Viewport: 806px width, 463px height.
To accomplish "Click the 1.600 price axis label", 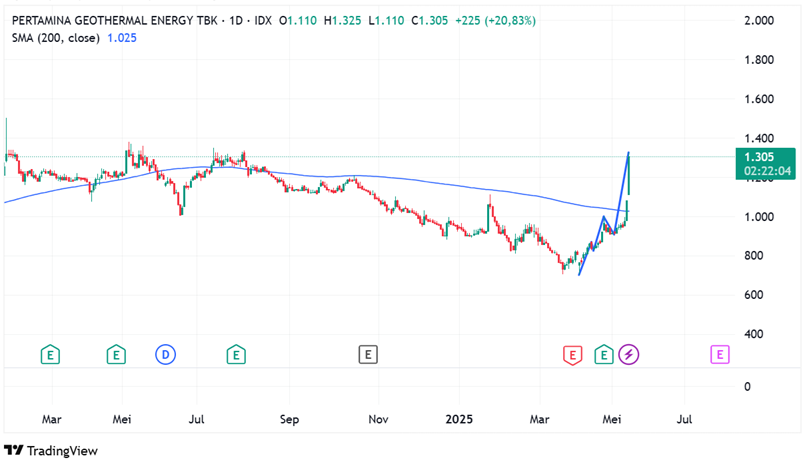I will (759, 99).
